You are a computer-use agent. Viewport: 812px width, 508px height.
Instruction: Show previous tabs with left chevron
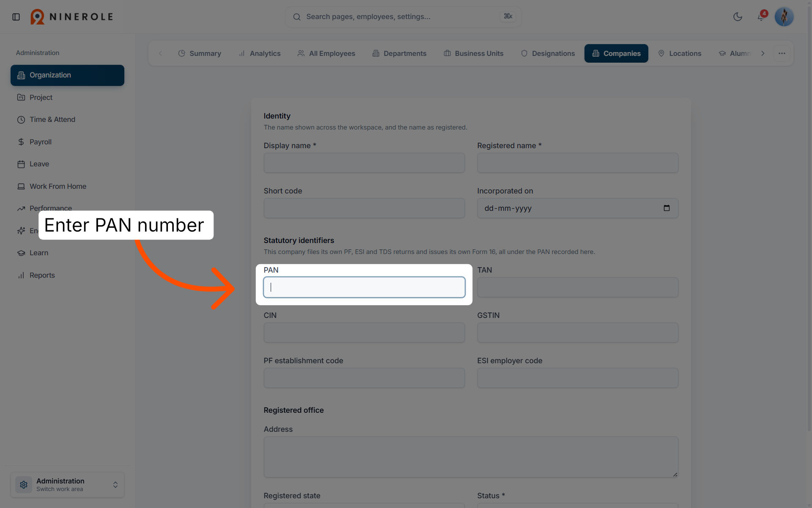click(x=160, y=53)
